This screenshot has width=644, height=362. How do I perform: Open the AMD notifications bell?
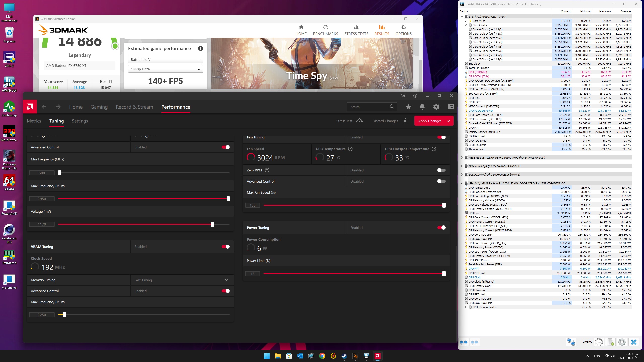click(422, 107)
